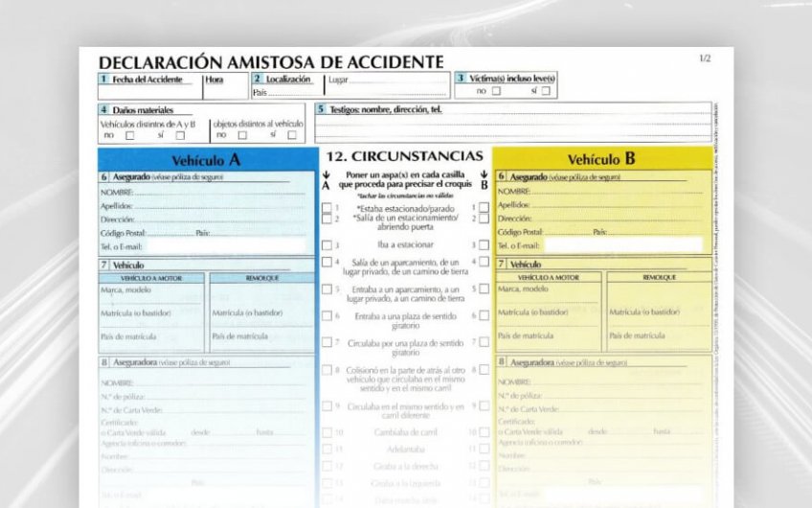Click the Código Postal line for Vehículo A

click(x=169, y=233)
